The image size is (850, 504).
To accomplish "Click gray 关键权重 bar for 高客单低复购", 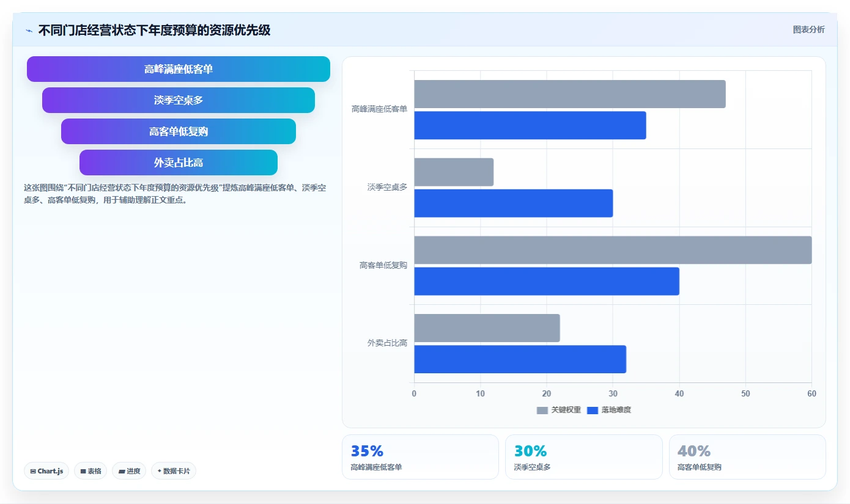I will (x=613, y=250).
